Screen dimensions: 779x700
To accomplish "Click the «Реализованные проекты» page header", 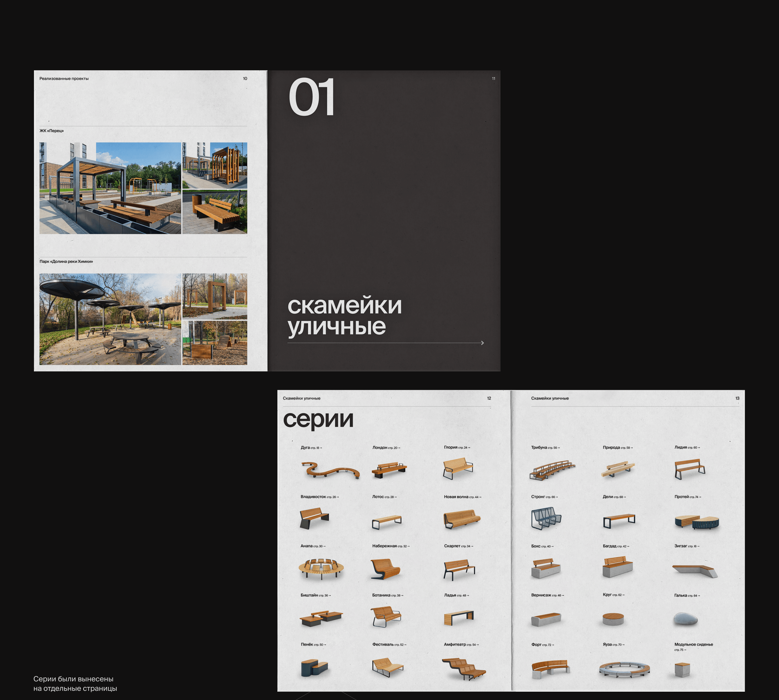I will [64, 78].
